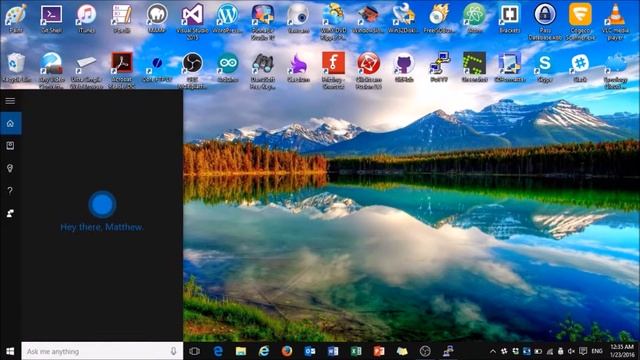This screenshot has height=360, width=640.
Task: Select the WinX DVD Ripper icon
Action: (333, 21)
